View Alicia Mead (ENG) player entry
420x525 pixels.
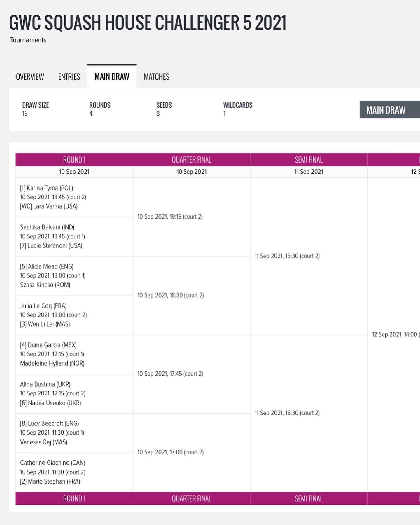pos(47,266)
